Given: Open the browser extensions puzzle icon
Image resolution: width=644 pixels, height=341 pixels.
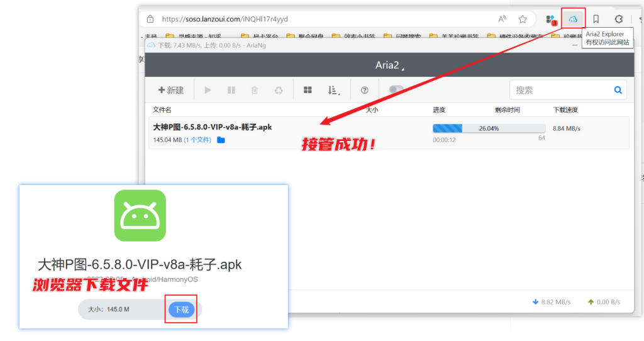Looking at the screenshot, I should [619, 19].
